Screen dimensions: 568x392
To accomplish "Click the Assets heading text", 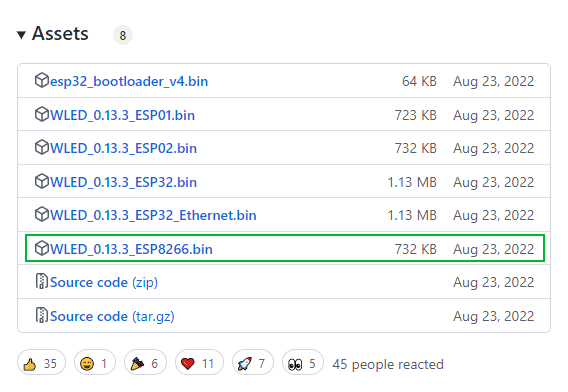I will [60, 33].
